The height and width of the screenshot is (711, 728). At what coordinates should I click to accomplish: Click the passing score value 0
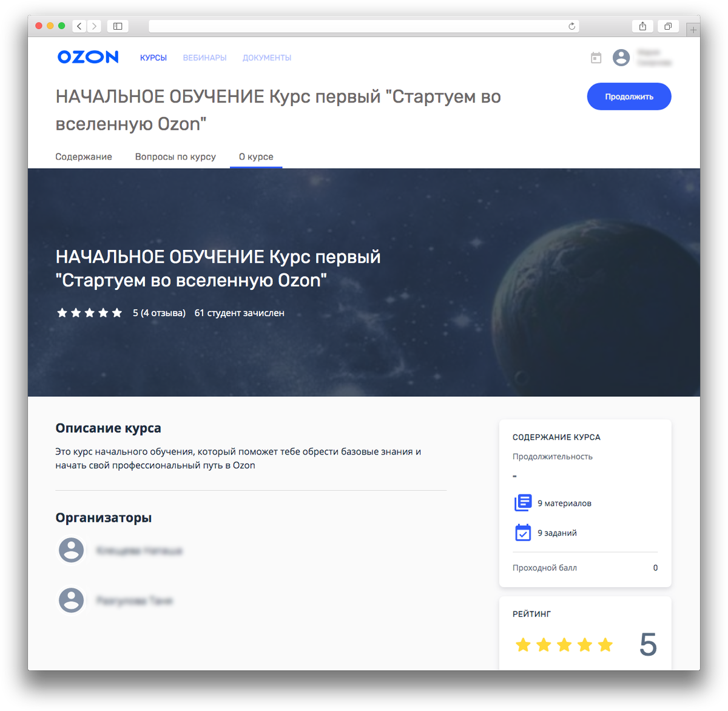click(x=655, y=568)
